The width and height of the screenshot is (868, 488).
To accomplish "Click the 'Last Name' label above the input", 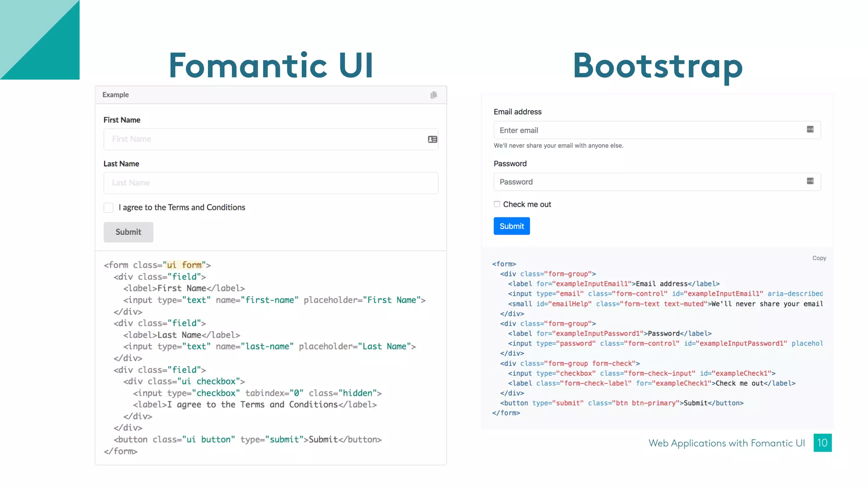I will [x=121, y=164].
